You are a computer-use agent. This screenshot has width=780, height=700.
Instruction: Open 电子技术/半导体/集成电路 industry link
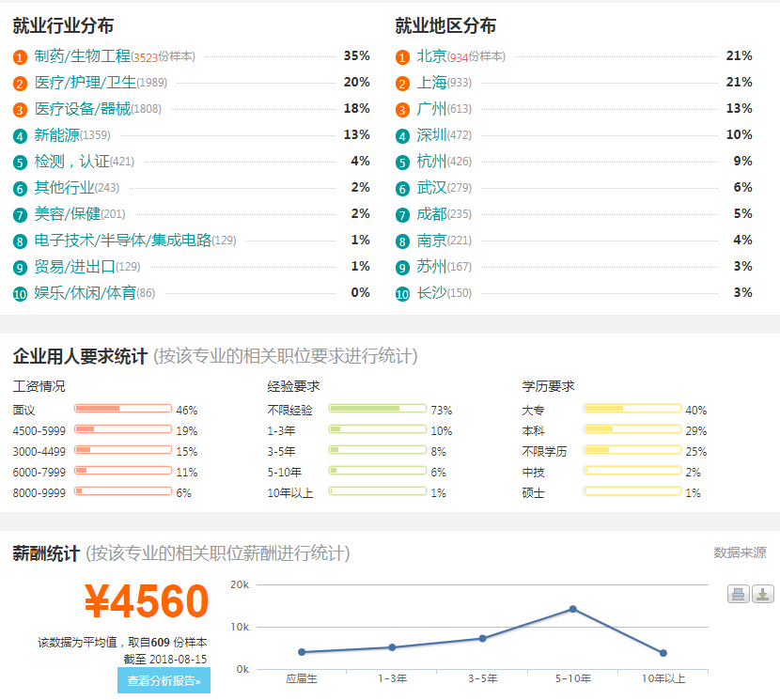click(x=122, y=241)
